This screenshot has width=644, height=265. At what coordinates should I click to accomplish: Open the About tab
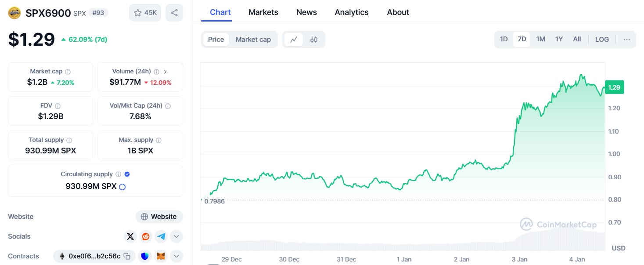[x=398, y=12]
